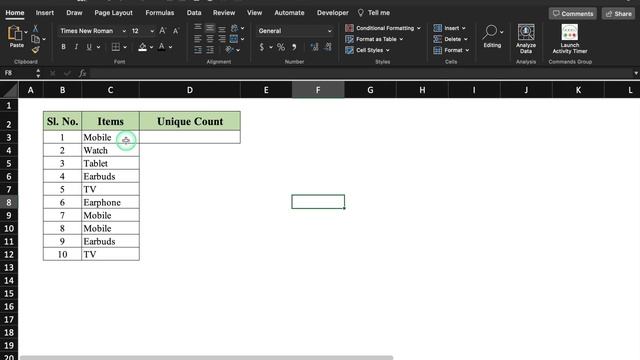
Task: Open the text Orientation options
Action: (229, 50)
